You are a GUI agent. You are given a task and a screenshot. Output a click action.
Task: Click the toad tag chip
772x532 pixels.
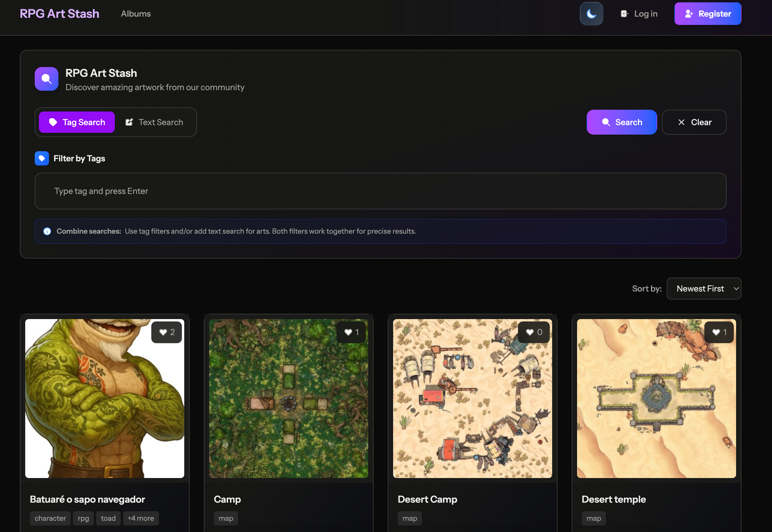tap(108, 518)
